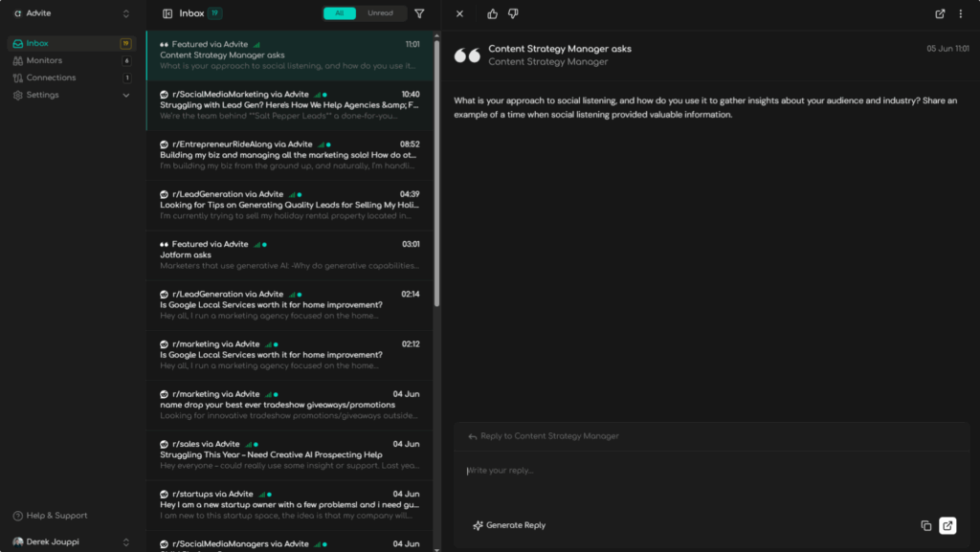Open the Connections panel
The height and width of the screenshot is (552, 980).
click(x=48, y=77)
